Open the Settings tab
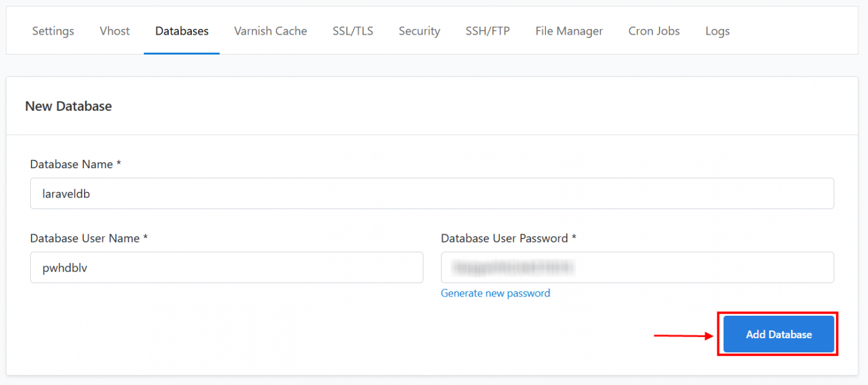 click(x=53, y=31)
